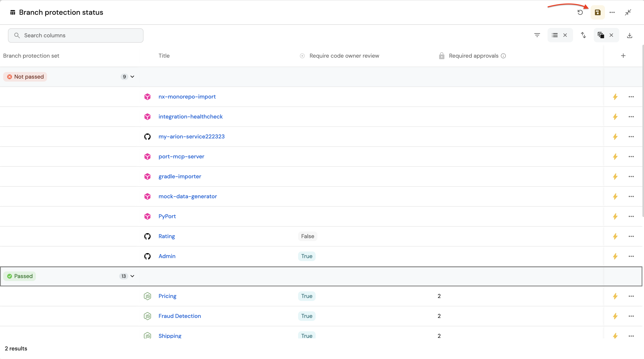This screenshot has height=359, width=644.
Task: Open the Fraud Detection entity link
Action: pos(180,316)
